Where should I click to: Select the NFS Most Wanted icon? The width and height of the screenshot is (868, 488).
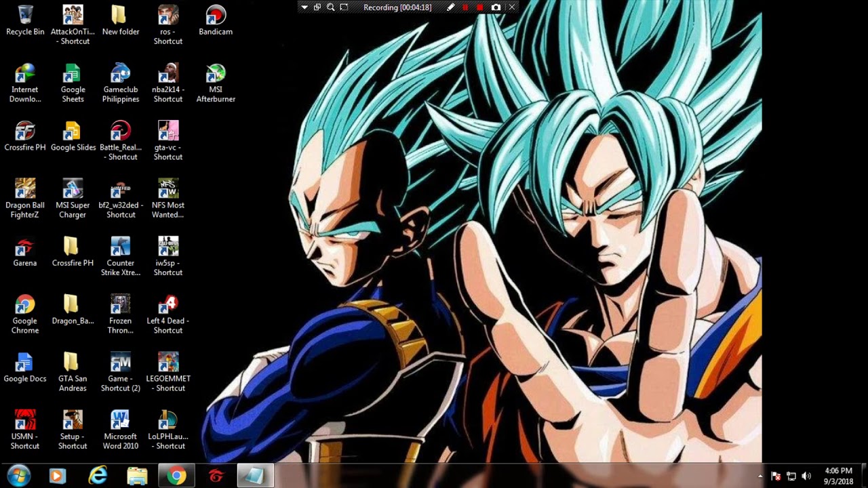[x=168, y=199]
